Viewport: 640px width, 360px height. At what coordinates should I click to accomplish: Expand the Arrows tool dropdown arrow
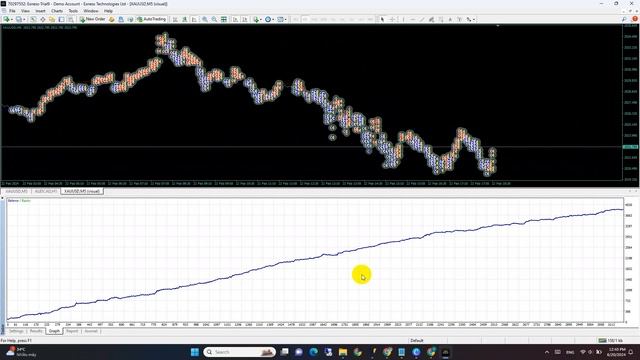click(x=474, y=19)
